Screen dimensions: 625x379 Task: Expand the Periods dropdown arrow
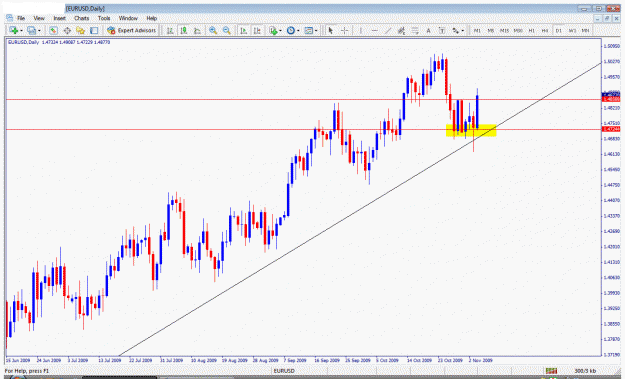(298, 31)
